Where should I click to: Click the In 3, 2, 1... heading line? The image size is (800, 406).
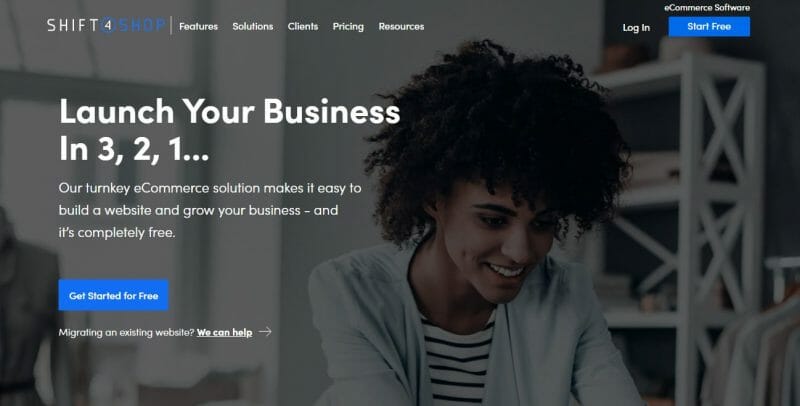(134, 150)
